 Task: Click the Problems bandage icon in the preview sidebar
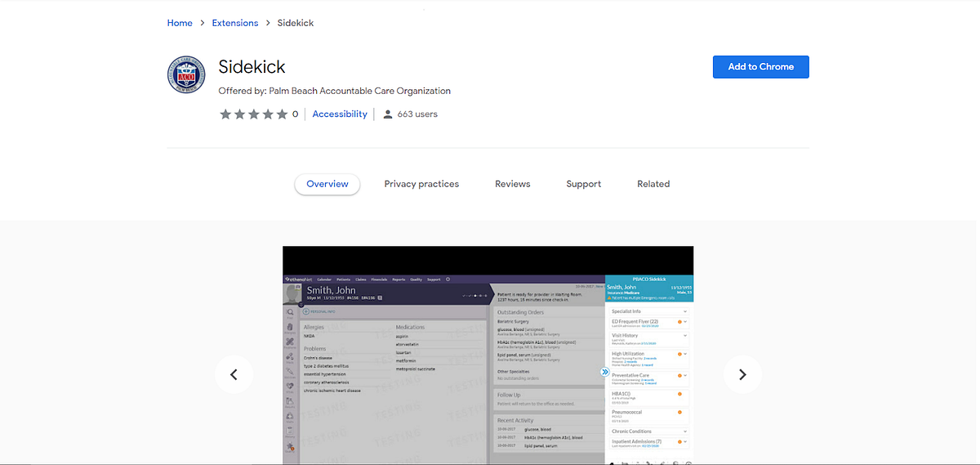pos(290,342)
